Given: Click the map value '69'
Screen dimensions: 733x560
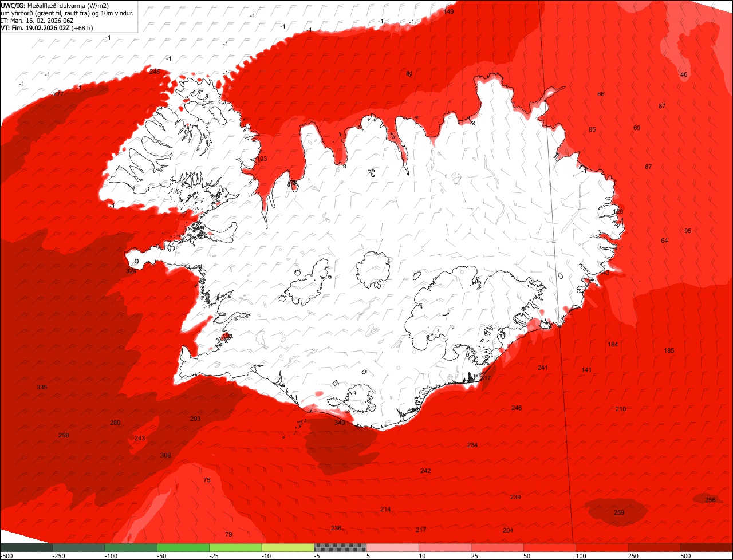Looking at the screenshot, I should (x=637, y=128).
